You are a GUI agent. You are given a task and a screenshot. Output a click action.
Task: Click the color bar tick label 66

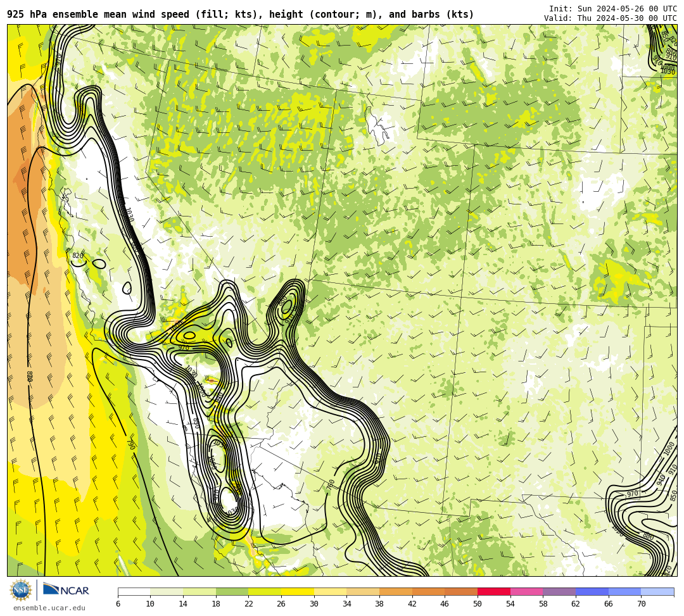(x=609, y=604)
